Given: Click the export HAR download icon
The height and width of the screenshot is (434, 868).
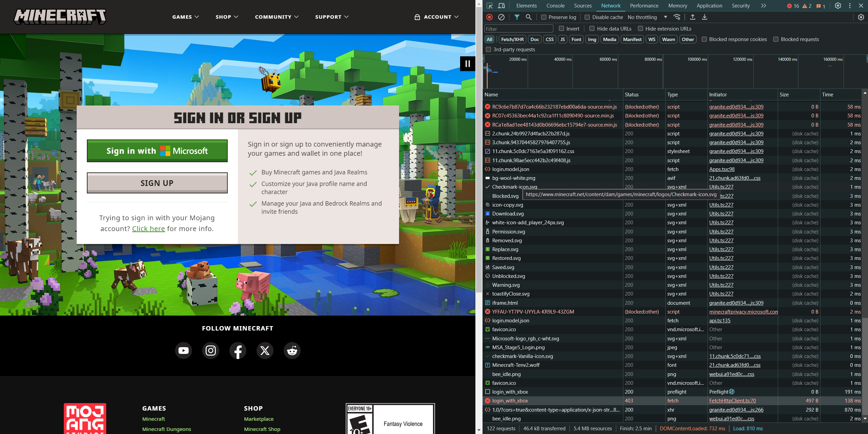Looking at the screenshot, I should point(704,17).
